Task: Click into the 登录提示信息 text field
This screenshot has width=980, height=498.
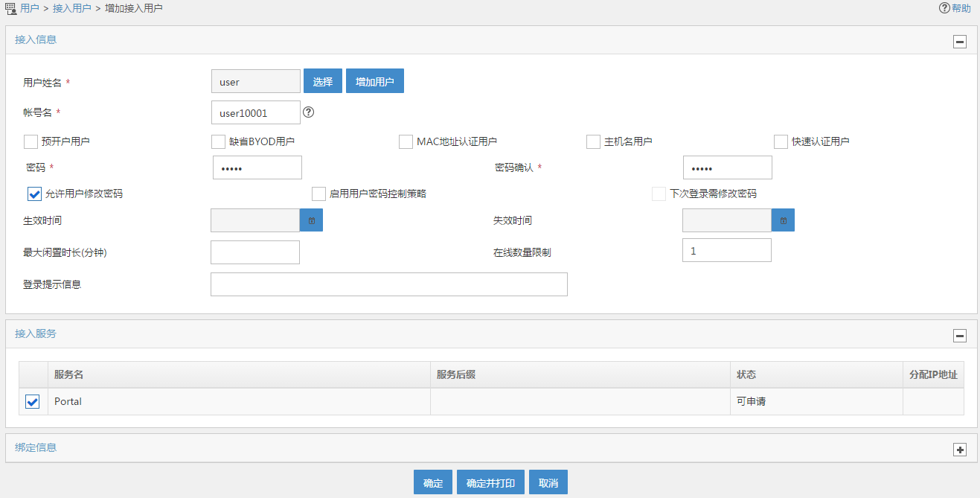Action: pos(388,284)
